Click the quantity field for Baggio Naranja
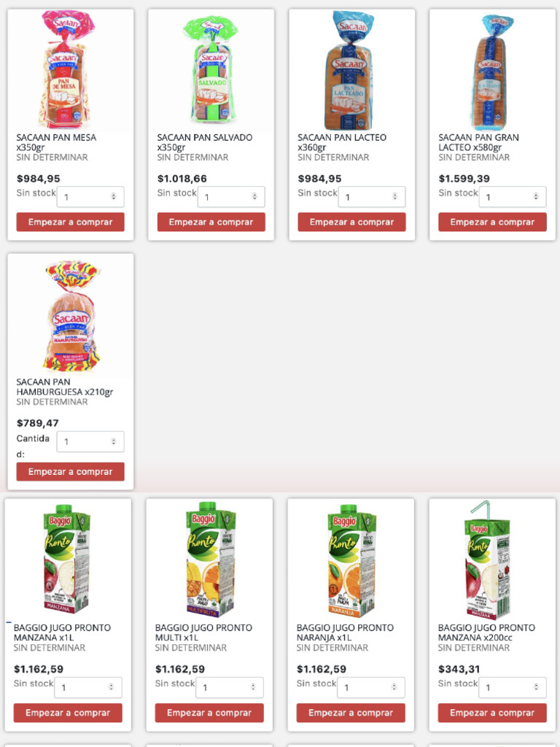Image resolution: width=560 pixels, height=747 pixels. (x=371, y=687)
